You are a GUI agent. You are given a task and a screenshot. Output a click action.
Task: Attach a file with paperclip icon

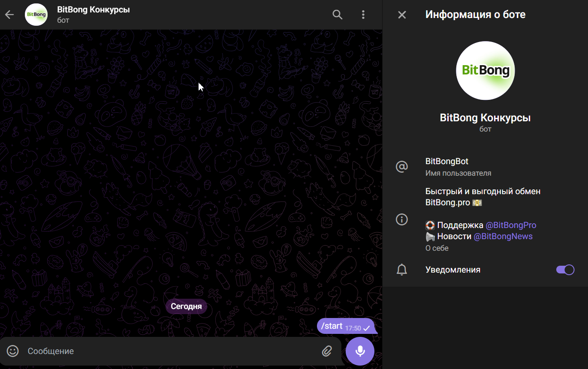point(327,351)
